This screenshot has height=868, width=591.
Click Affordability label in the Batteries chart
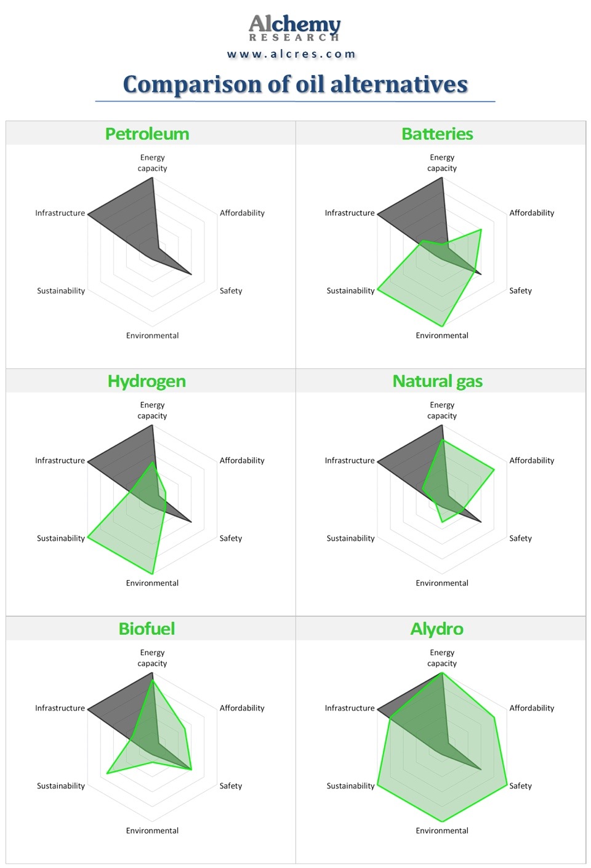[x=531, y=213]
